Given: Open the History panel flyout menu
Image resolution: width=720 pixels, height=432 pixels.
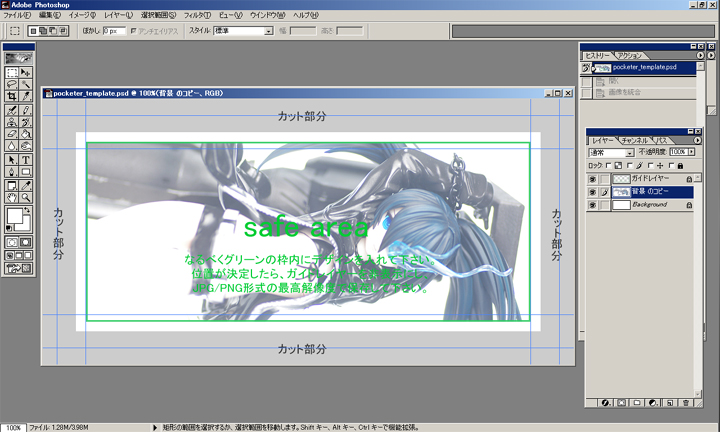Looking at the screenshot, I should (700, 55).
